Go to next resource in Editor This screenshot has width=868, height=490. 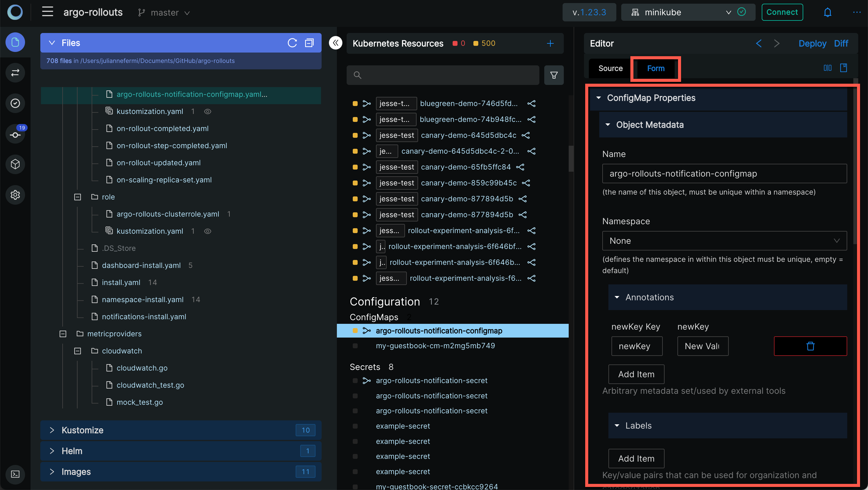(x=777, y=43)
